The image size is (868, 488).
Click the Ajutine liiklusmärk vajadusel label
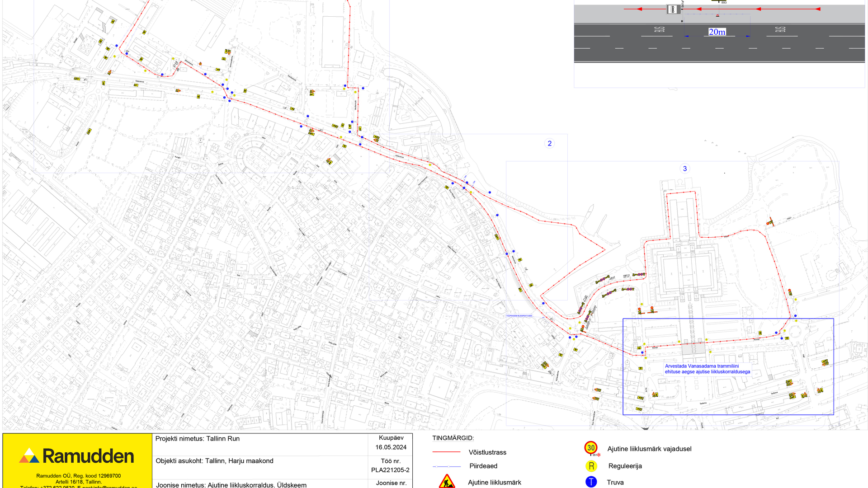click(x=649, y=449)
